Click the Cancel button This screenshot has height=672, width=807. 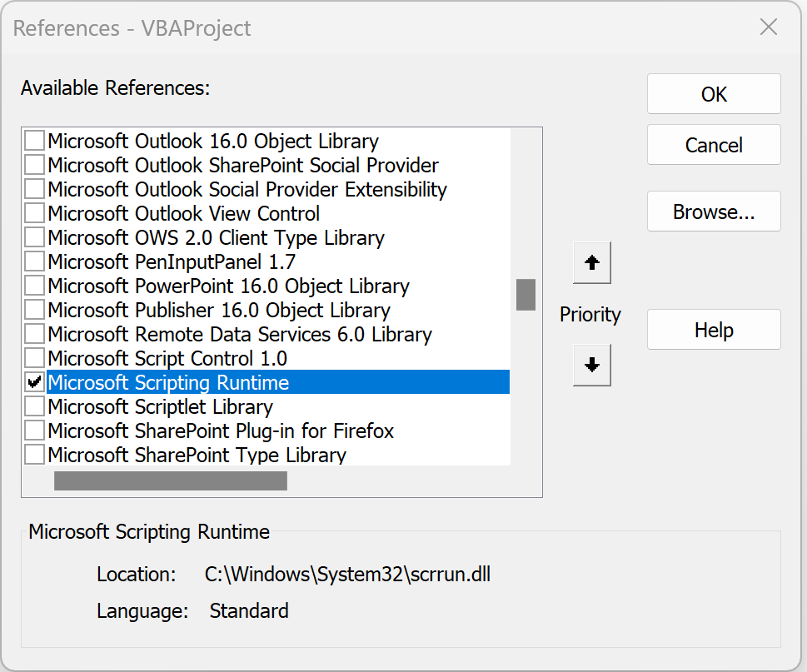pos(714,145)
